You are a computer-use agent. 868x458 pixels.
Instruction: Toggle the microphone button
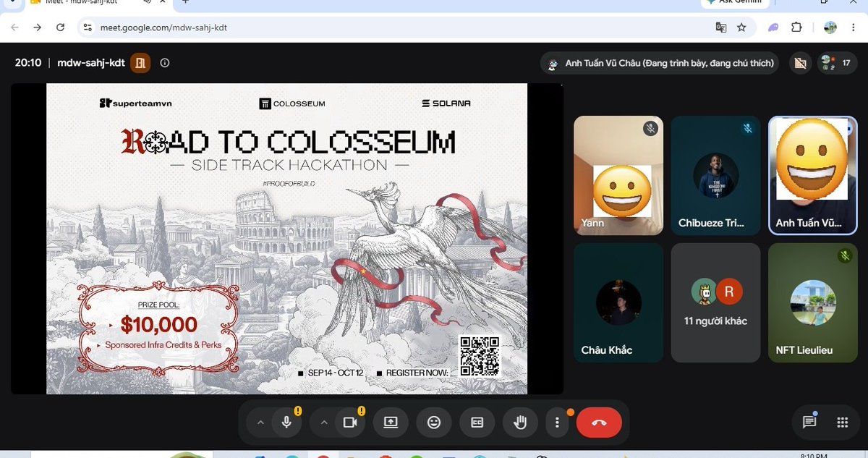pyautogui.click(x=287, y=423)
